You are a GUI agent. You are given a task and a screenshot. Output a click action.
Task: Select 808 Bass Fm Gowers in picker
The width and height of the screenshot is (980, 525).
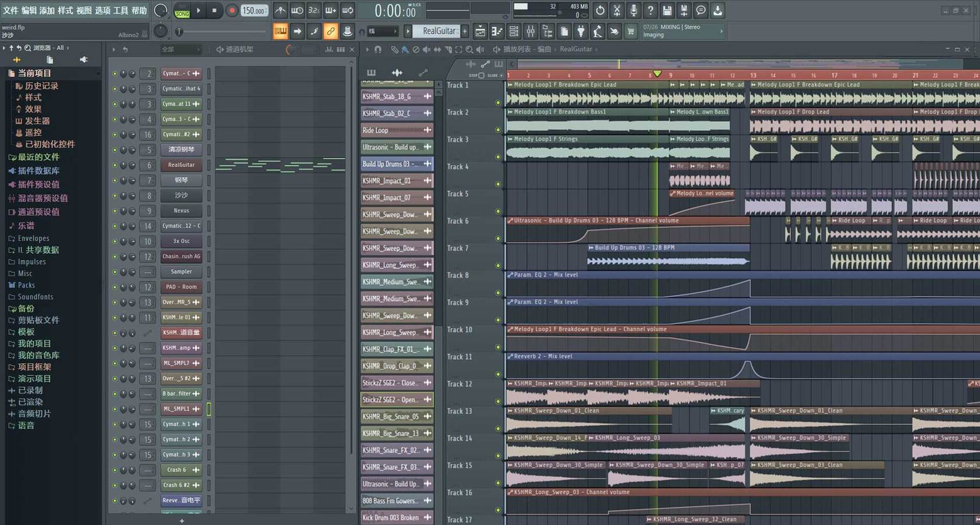pos(397,501)
